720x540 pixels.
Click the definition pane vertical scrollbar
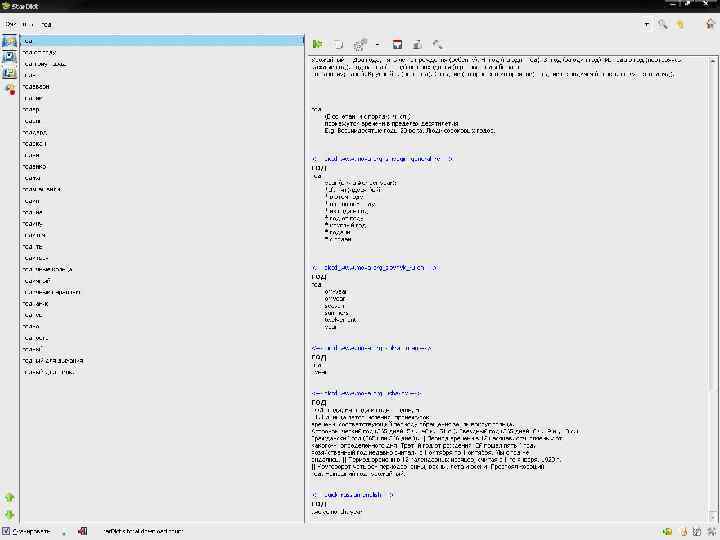[x=713, y=289]
